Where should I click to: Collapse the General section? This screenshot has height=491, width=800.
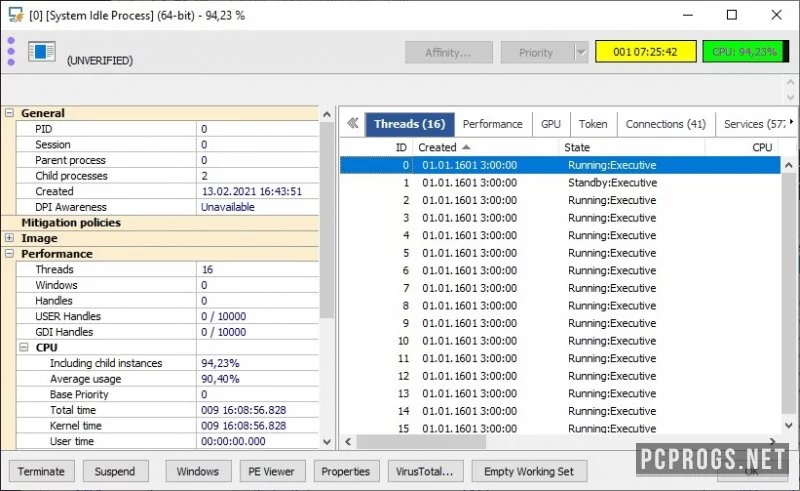pos(9,113)
